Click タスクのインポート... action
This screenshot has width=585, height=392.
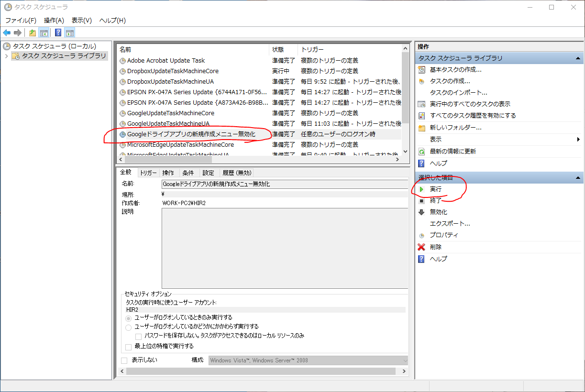point(458,92)
